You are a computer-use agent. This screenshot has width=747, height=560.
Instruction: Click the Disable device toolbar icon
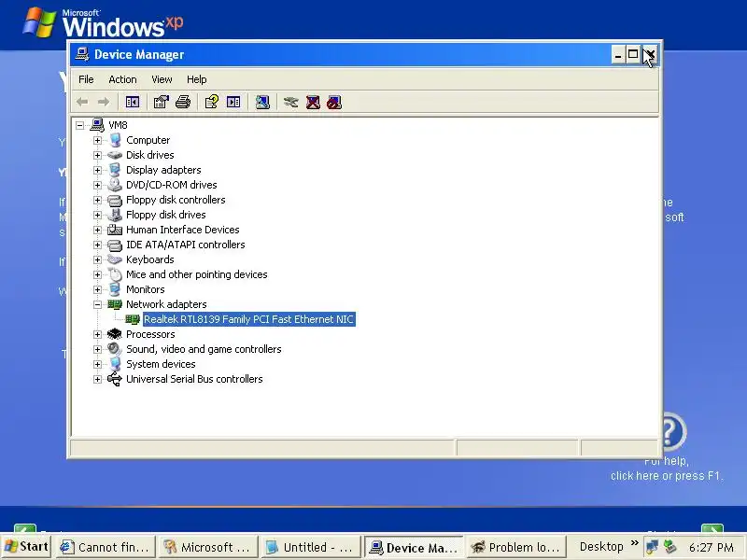[x=334, y=102]
